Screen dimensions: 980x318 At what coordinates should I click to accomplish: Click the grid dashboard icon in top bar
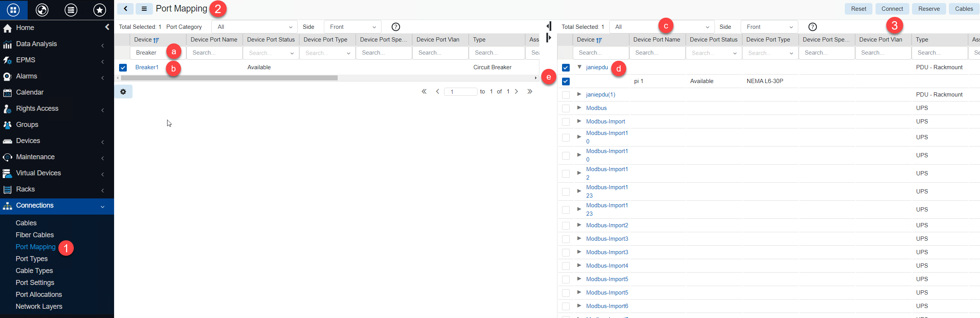13,10
